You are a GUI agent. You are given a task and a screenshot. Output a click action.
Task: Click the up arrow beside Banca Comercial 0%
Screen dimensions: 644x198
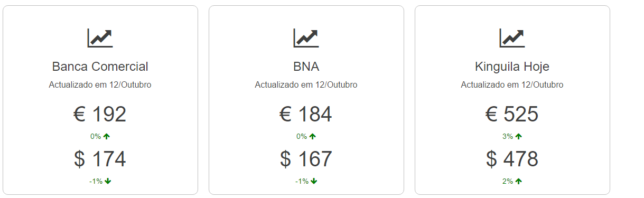(x=107, y=136)
